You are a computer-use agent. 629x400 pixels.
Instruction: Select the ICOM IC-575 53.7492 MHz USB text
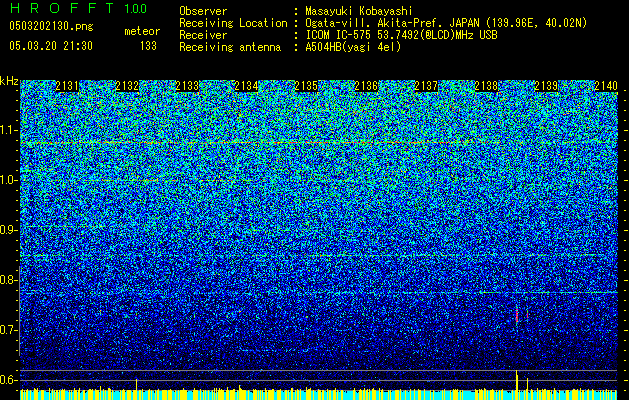(x=401, y=35)
